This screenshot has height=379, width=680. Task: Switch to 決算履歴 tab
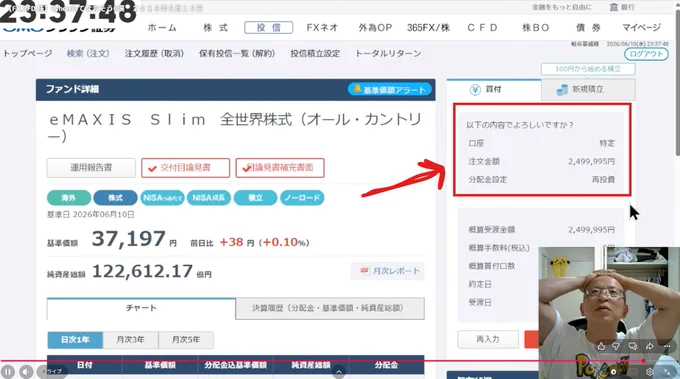330,308
